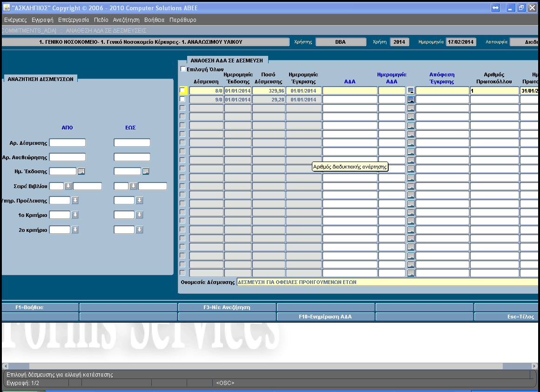Click F3=Νέα Αναζήτηση button

(x=227, y=307)
